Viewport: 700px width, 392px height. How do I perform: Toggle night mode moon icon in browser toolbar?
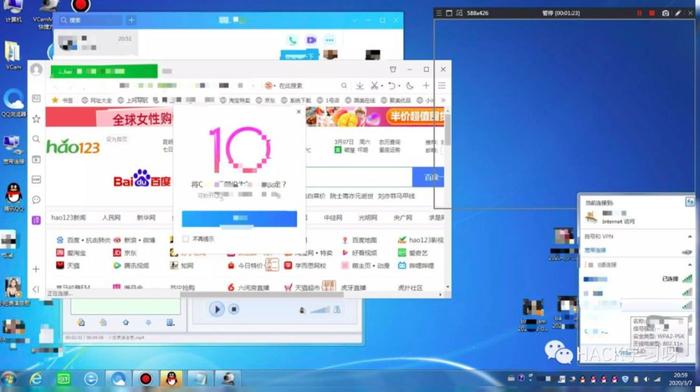pyautogui.click(x=410, y=85)
